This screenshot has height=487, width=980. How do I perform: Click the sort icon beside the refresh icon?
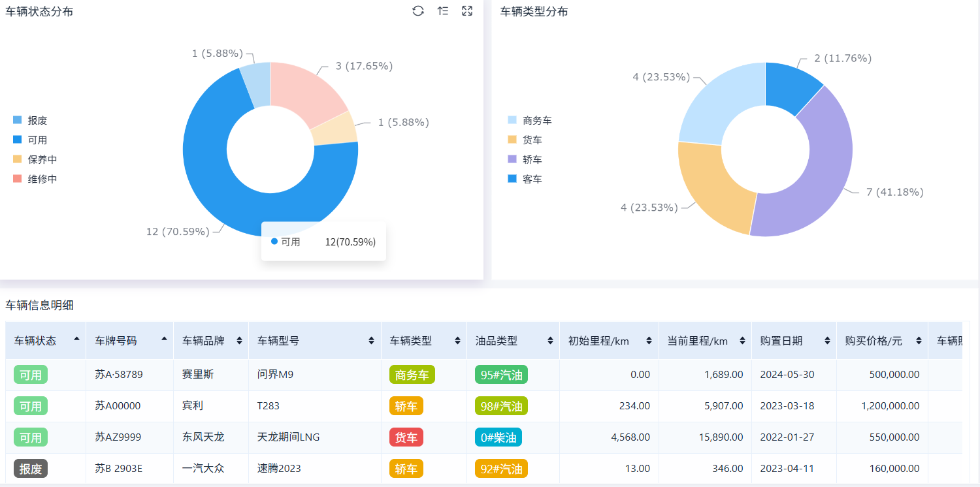443,10
